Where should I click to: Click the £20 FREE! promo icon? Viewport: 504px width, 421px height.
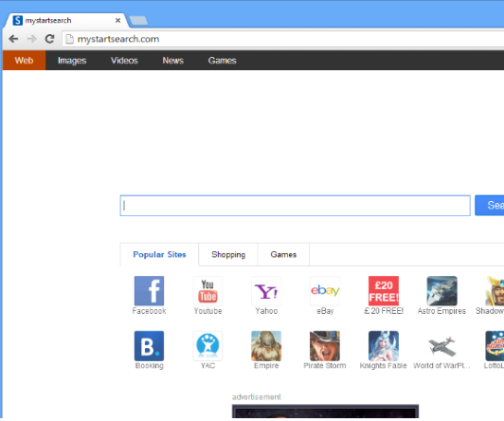pos(384,291)
